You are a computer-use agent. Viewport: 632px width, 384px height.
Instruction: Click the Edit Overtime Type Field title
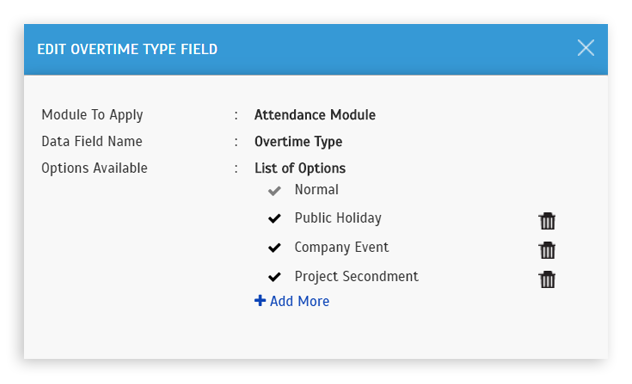127,49
